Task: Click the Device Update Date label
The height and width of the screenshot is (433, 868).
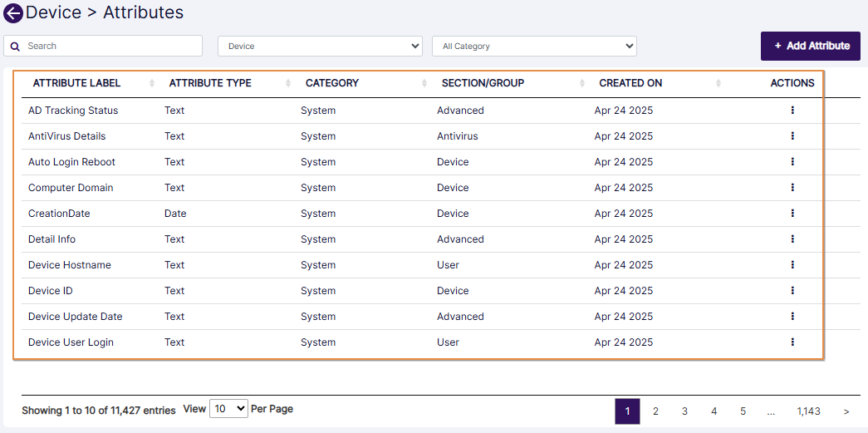Action: pyautogui.click(x=76, y=316)
